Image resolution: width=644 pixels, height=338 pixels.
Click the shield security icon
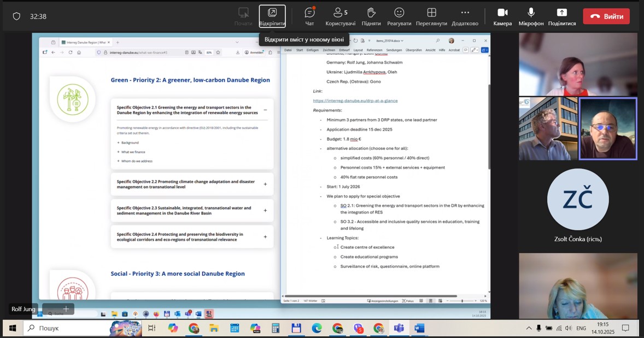point(16,16)
